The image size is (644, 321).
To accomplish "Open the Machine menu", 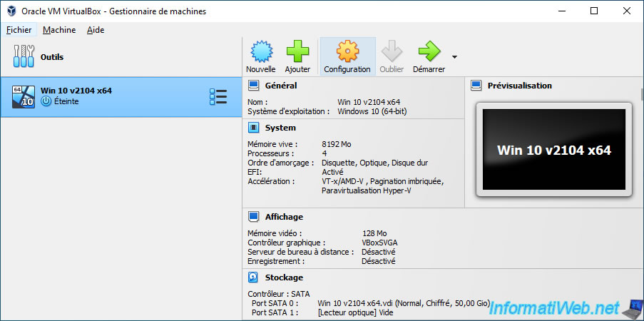I will (x=59, y=30).
